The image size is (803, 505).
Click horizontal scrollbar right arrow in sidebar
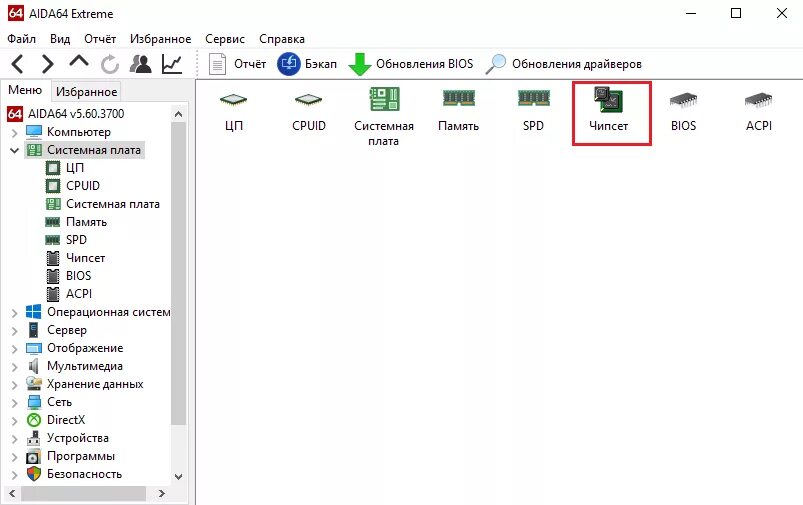coord(162,494)
